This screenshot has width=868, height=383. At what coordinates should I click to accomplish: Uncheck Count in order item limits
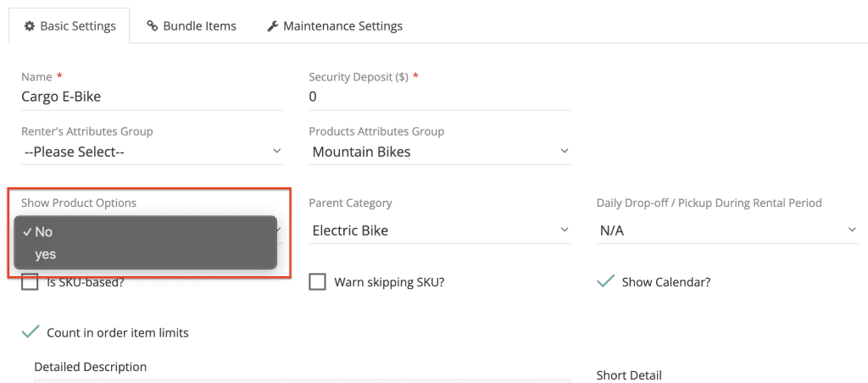[x=31, y=332]
